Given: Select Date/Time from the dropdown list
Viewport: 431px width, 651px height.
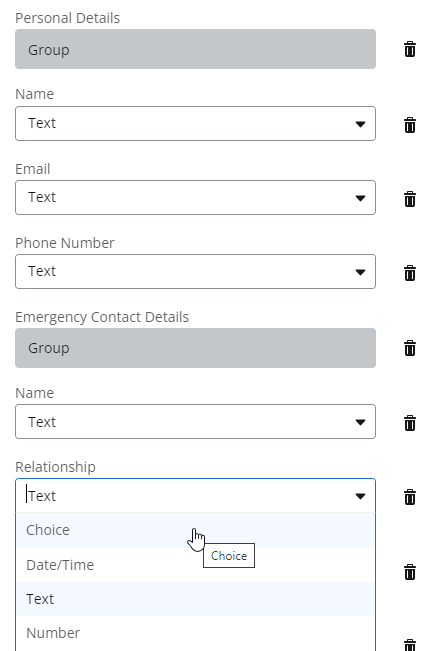Looking at the screenshot, I should pyautogui.click(x=195, y=565).
